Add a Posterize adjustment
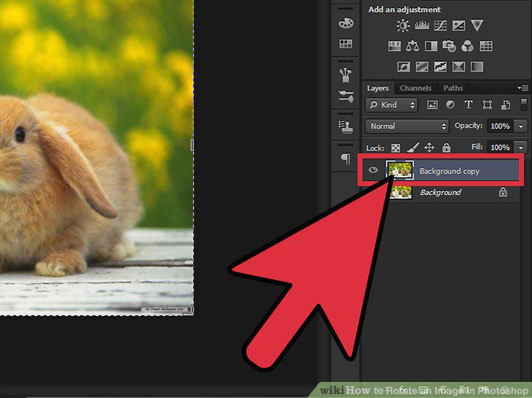 [x=422, y=66]
